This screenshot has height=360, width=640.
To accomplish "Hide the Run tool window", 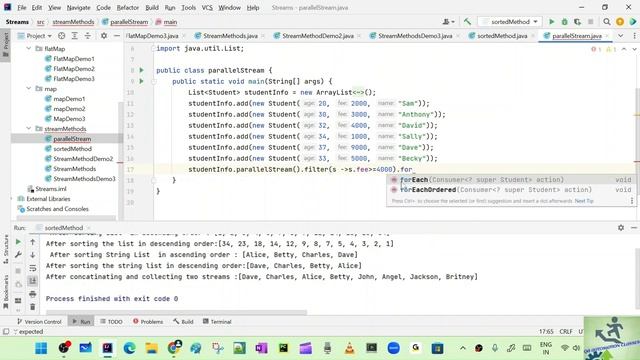I will click(x=634, y=228).
